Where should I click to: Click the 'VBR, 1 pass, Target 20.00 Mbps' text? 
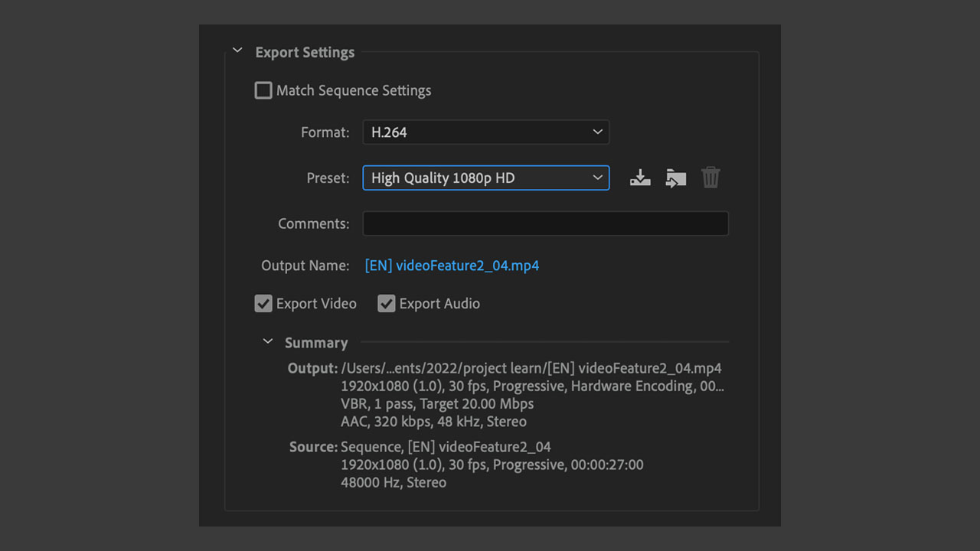click(437, 403)
